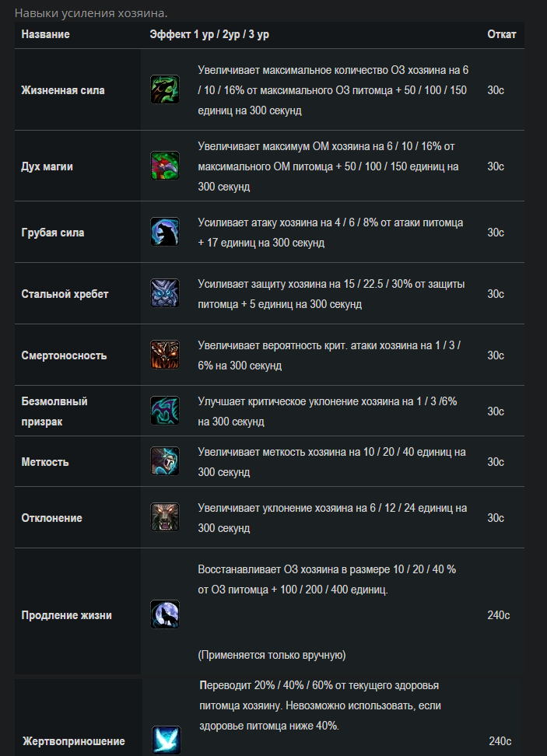The image size is (547, 756).
Task: Click the Название column header
Action: pyautogui.click(x=45, y=34)
